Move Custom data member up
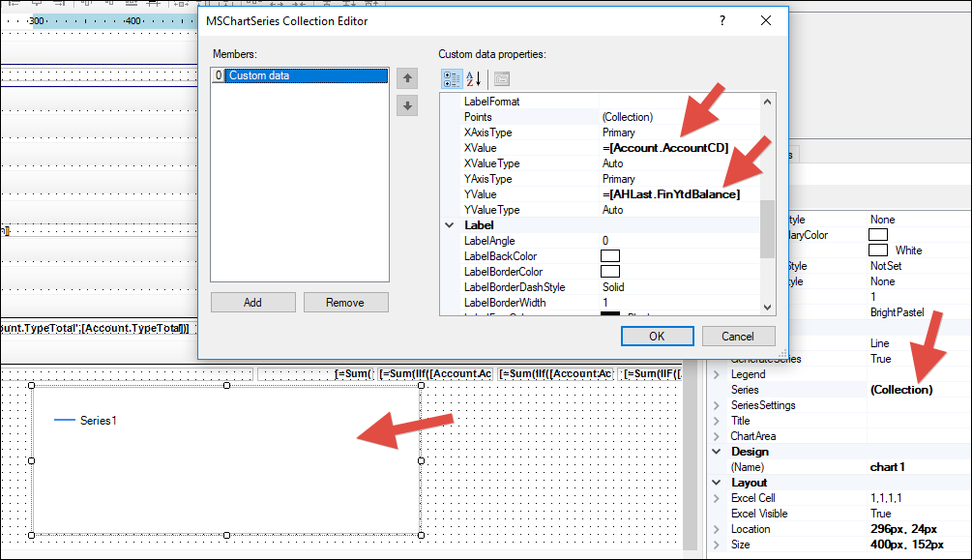 pos(407,77)
